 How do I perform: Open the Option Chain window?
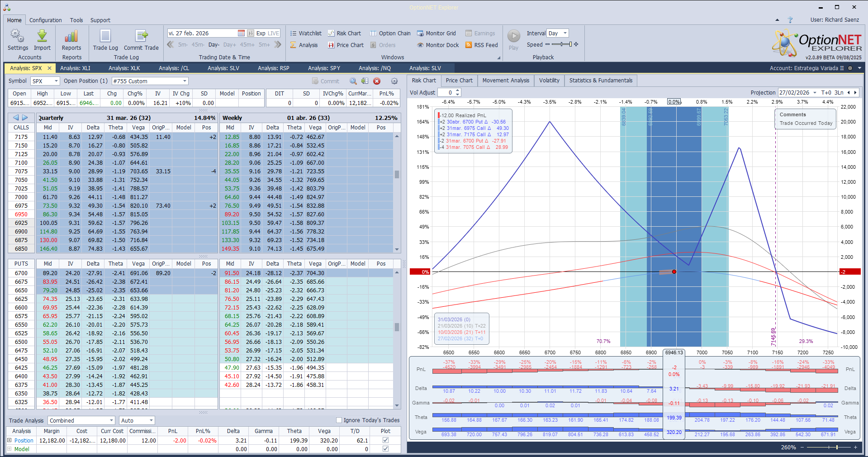point(390,33)
